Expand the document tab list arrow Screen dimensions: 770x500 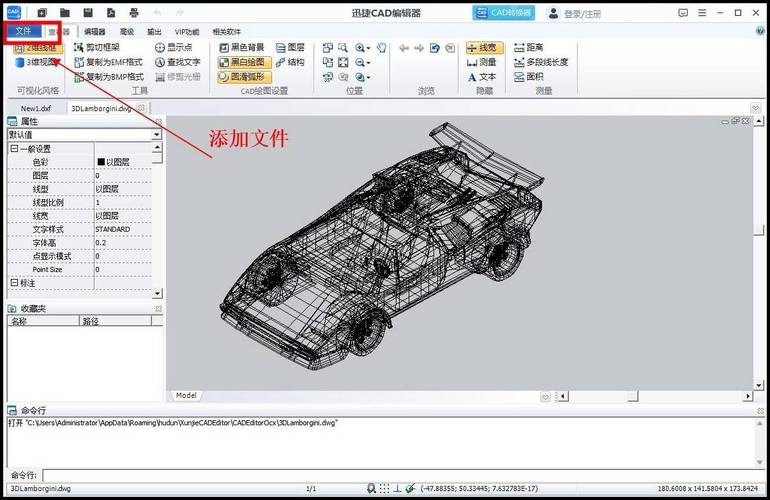755,108
